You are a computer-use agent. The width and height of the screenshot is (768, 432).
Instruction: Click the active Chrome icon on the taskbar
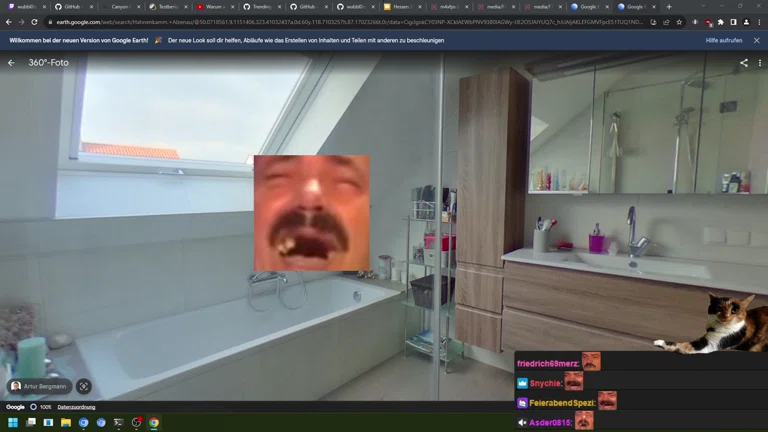click(154, 422)
